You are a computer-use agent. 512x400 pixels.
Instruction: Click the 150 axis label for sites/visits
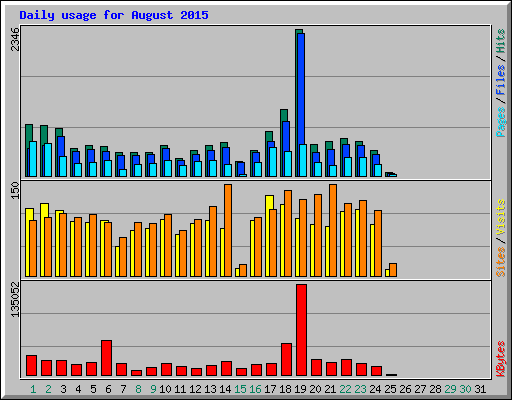[15, 191]
